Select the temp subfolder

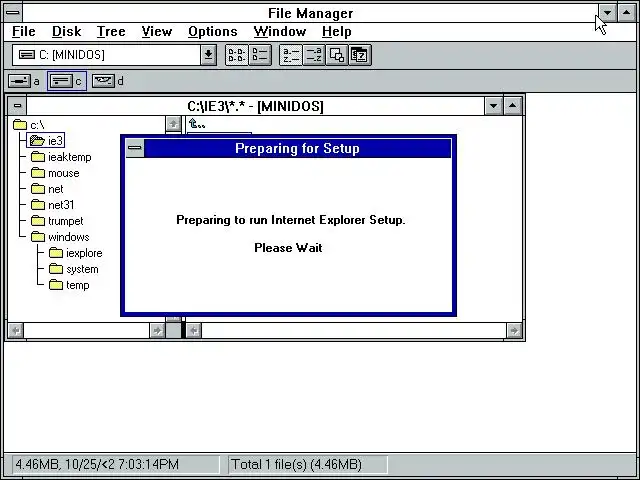point(69,285)
